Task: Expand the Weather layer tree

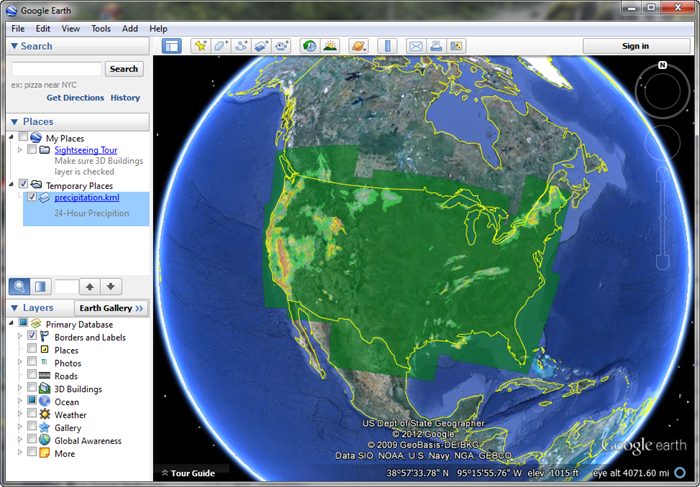Action: [19, 415]
